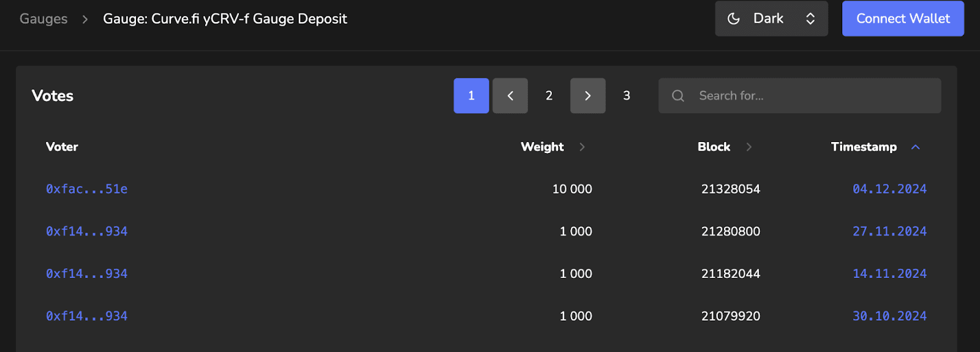Click the Block column sort arrow
The width and height of the screenshot is (980, 352).
[748, 147]
